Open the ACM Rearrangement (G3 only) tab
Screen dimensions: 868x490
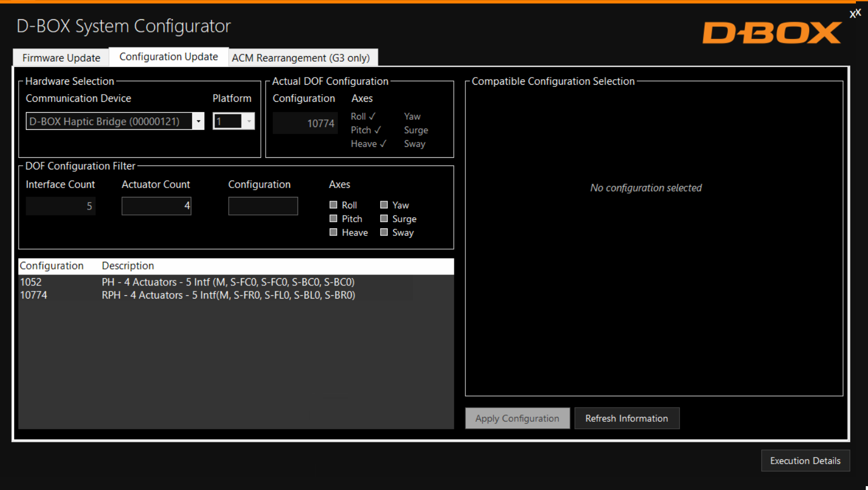(x=300, y=58)
